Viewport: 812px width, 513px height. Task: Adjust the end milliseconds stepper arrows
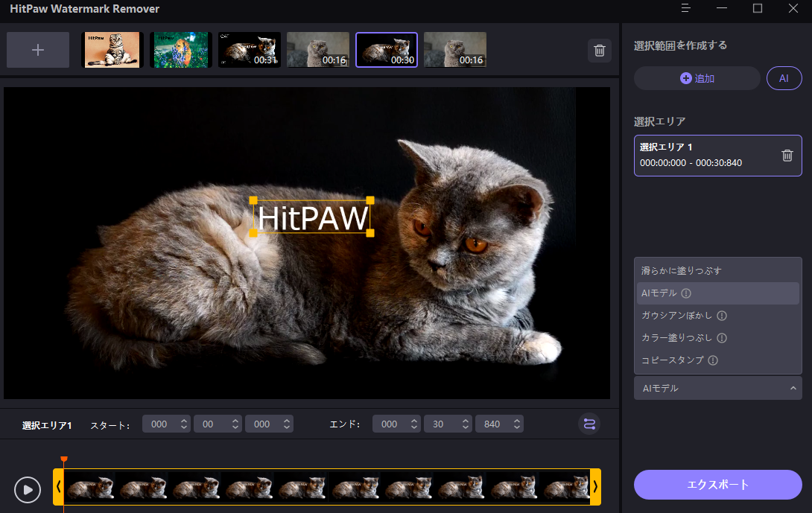[x=517, y=424]
